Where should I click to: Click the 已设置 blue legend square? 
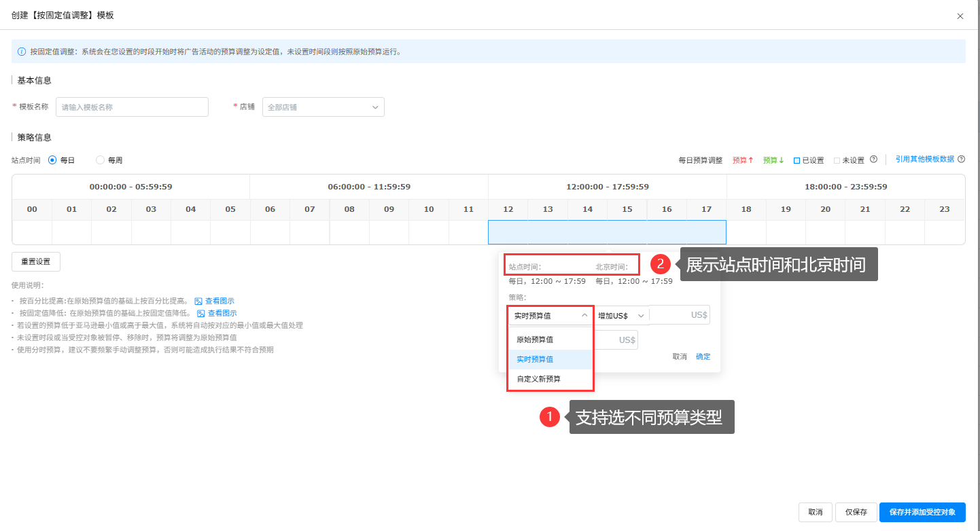797,161
